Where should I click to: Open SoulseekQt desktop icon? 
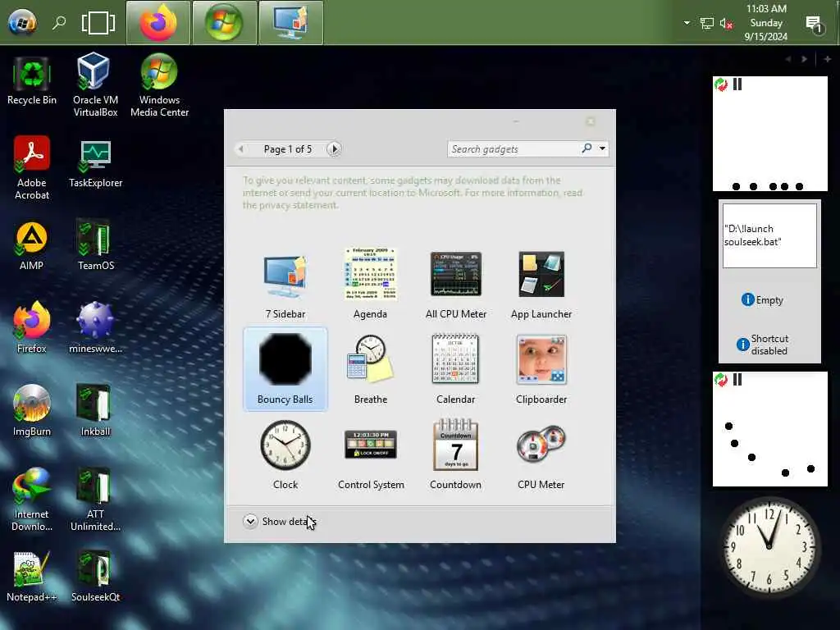95,577
